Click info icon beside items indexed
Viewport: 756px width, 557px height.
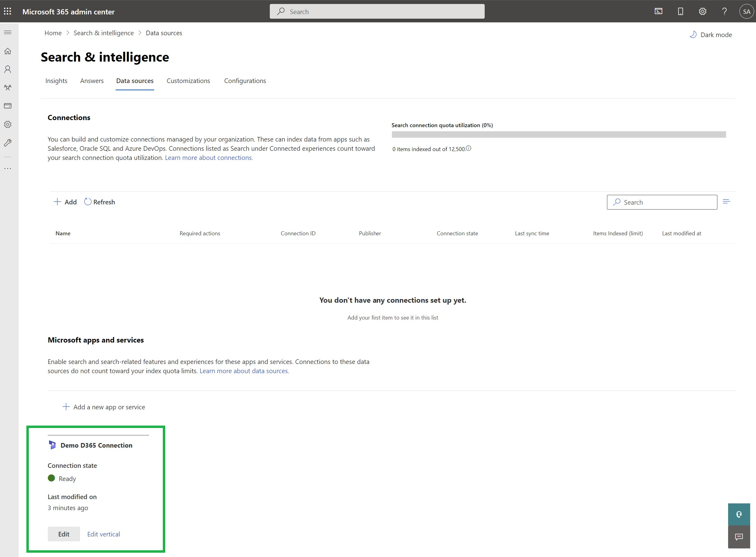[x=468, y=148]
